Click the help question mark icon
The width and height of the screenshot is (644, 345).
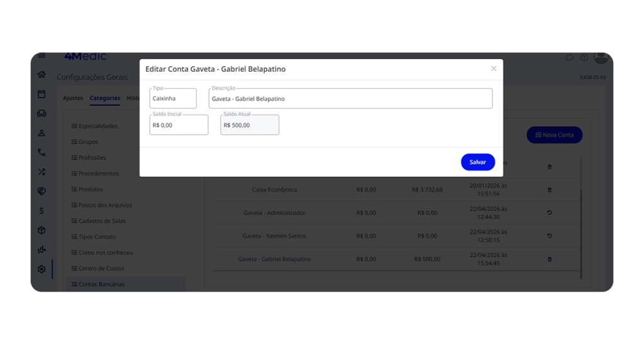click(x=584, y=58)
